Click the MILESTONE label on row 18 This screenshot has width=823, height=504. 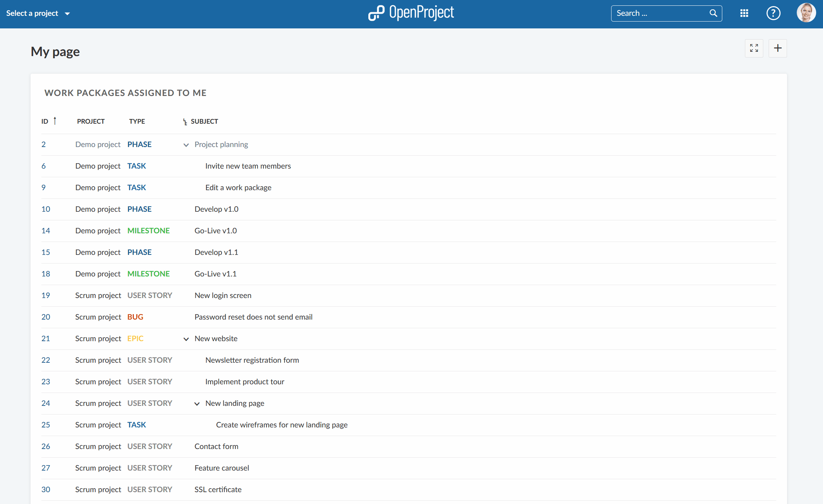(148, 274)
